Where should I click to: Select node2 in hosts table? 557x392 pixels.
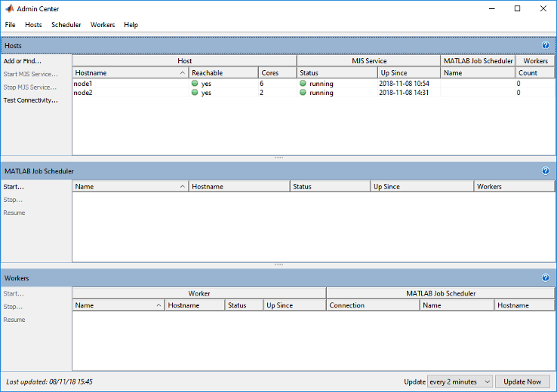pos(83,93)
